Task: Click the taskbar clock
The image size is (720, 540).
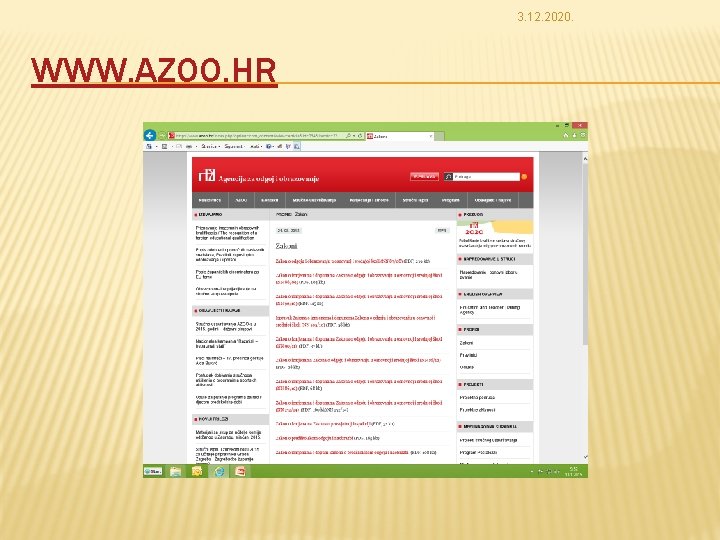Action: pos(574,472)
